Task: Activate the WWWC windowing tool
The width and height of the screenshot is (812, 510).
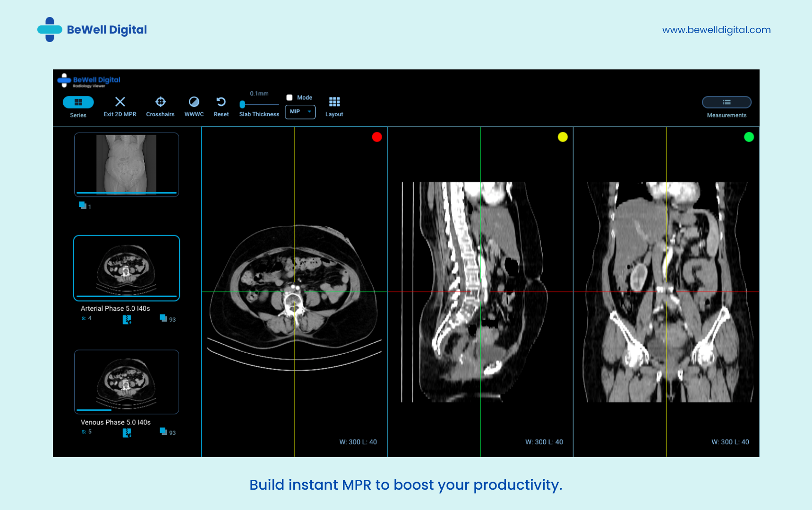Action: point(194,102)
